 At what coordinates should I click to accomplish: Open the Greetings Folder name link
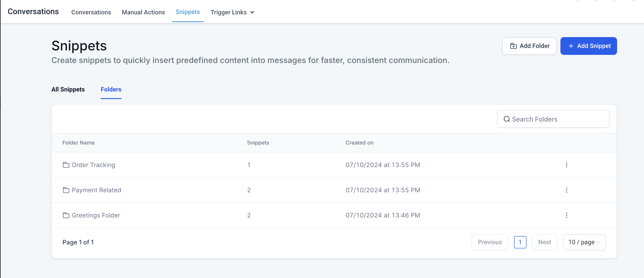point(96,215)
